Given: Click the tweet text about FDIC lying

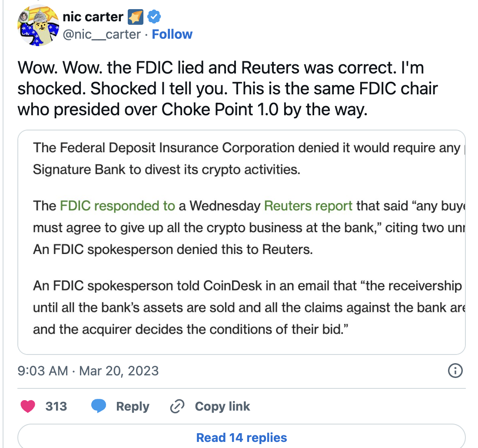Looking at the screenshot, I should point(227,89).
